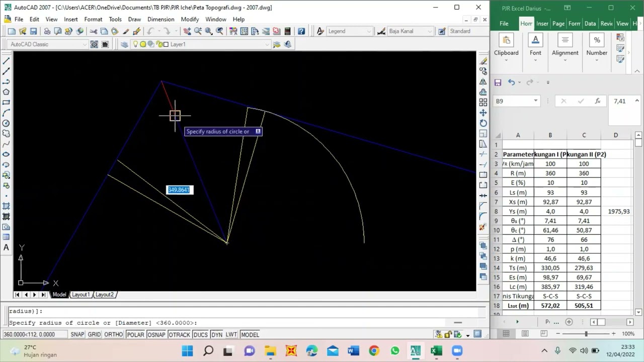Open the AutoCAD Modify menu
This screenshot has height=362, width=644.
[x=190, y=19]
